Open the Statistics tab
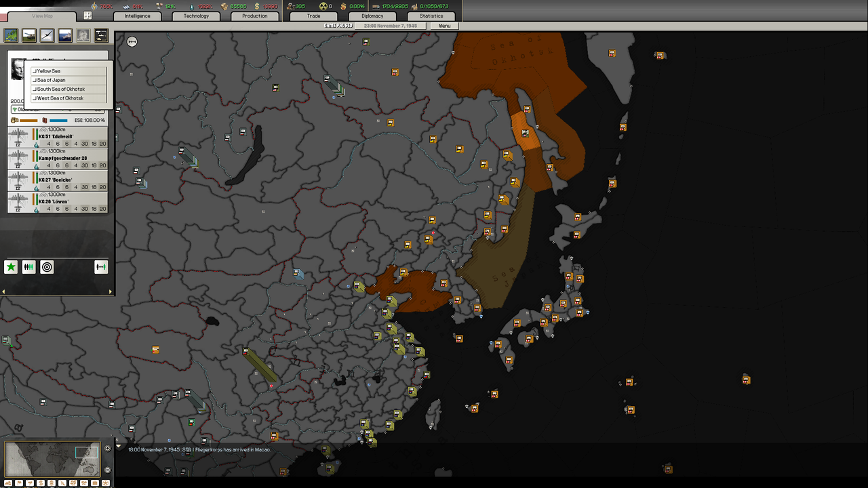 [x=431, y=16]
